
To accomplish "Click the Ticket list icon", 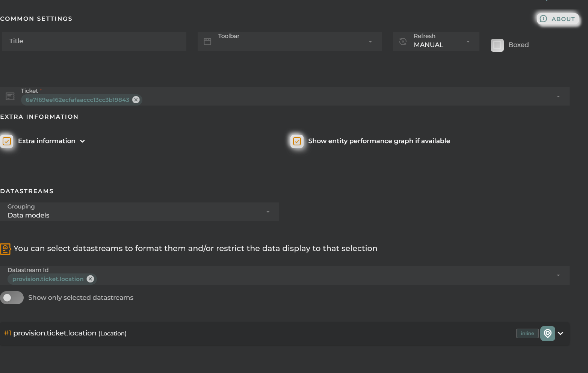I will pyautogui.click(x=10, y=97).
